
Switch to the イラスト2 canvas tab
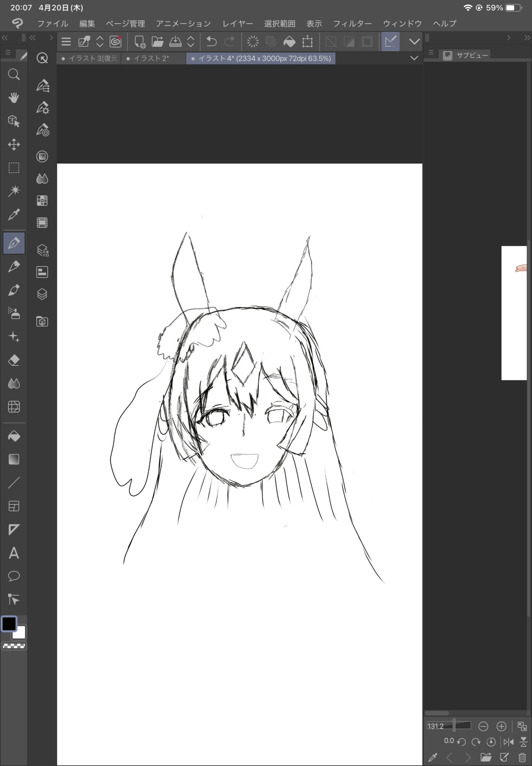coord(151,59)
